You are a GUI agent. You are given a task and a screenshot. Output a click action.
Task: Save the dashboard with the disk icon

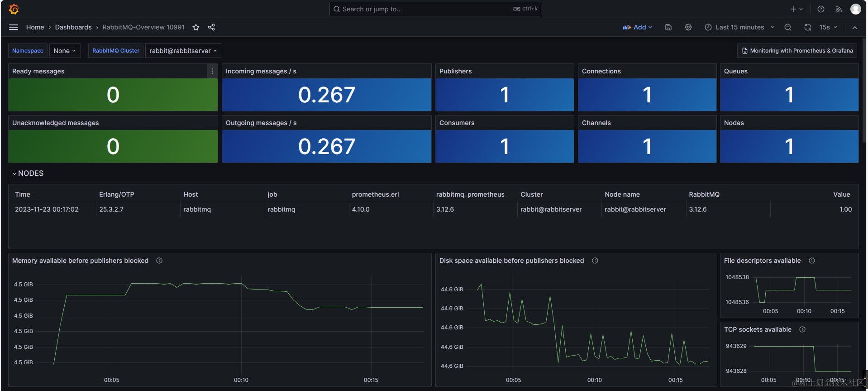(668, 27)
